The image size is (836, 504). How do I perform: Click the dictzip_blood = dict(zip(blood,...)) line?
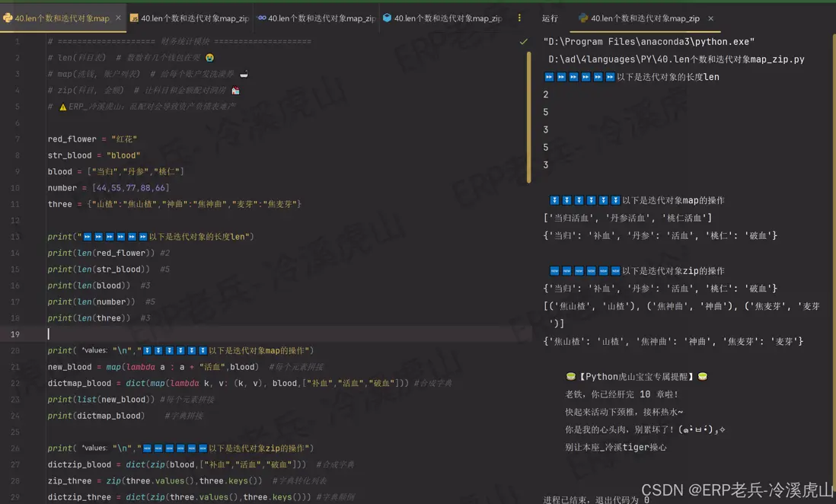[x=177, y=464]
